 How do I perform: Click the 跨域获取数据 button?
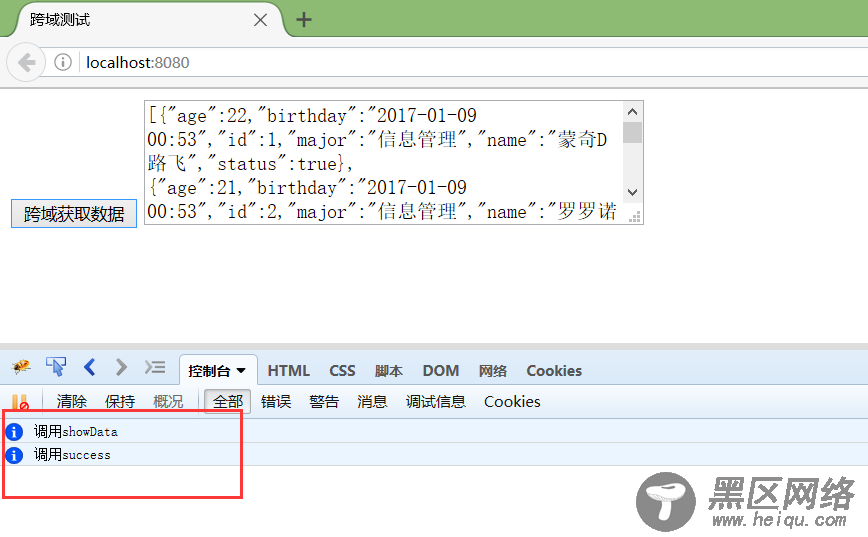tap(74, 214)
